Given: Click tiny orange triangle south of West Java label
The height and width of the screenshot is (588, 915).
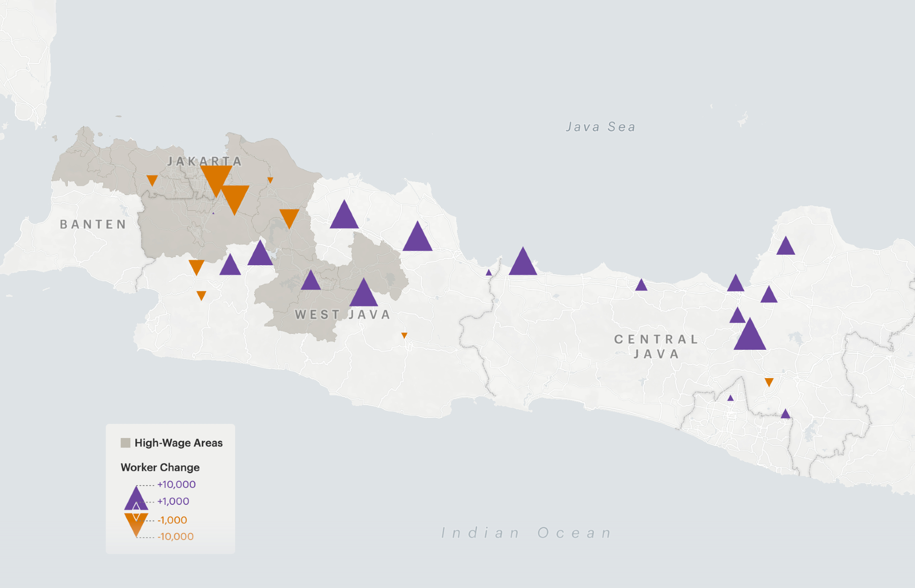Looking at the screenshot, I should pos(404,335).
